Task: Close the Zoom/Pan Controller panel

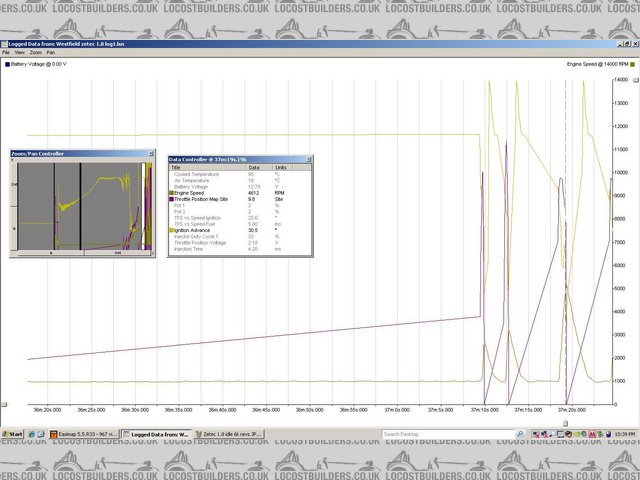Action: coord(149,154)
